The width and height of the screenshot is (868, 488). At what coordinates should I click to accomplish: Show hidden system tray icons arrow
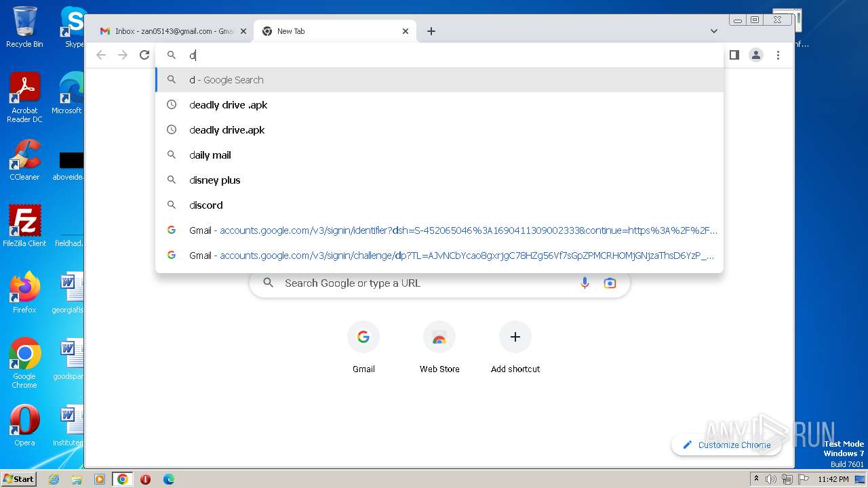(756, 479)
